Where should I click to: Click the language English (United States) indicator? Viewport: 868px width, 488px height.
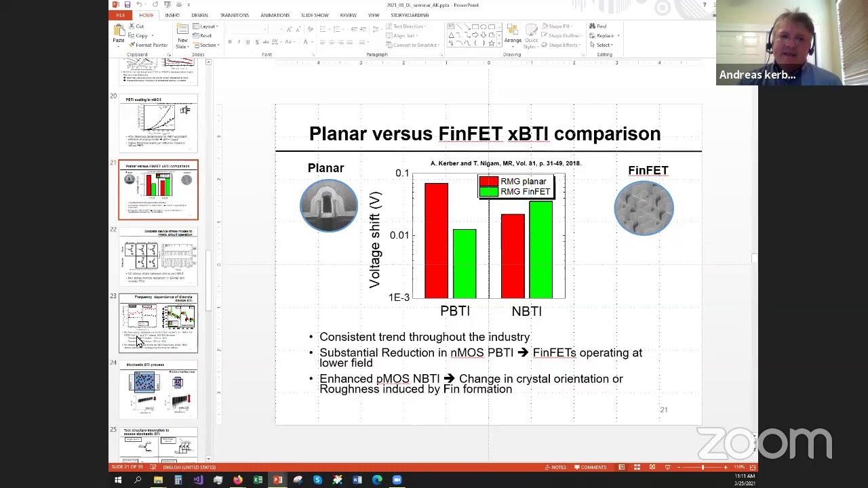[x=189, y=467]
